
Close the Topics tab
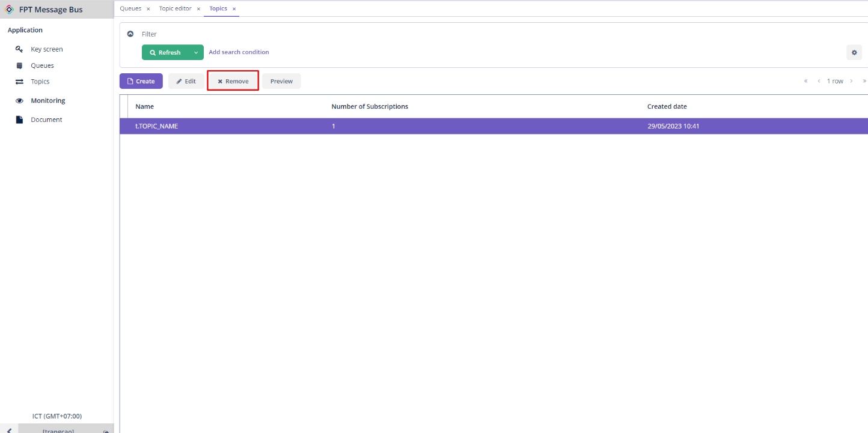(234, 9)
